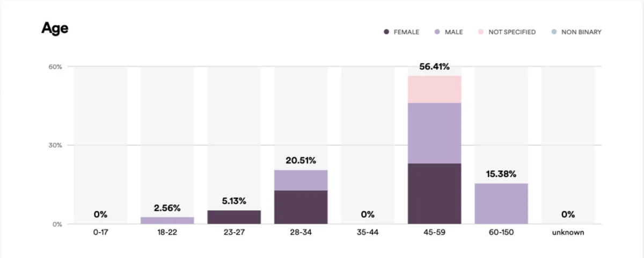Viewport: 644px width, 258px height.
Task: Click the 23-27 age group bar
Action: click(234, 217)
